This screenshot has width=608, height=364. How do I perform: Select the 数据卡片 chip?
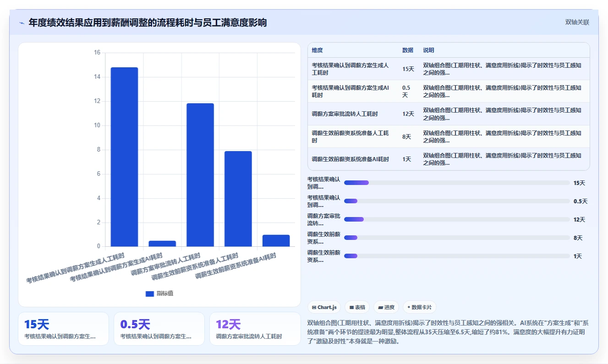pos(420,307)
